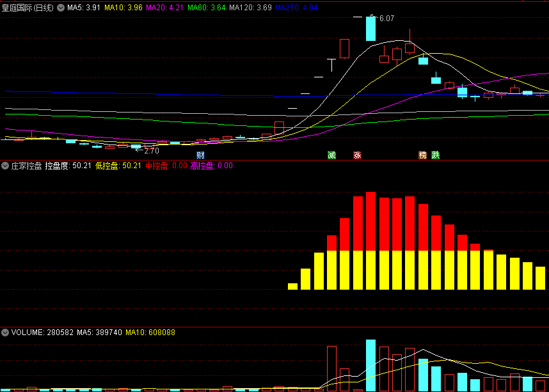This screenshot has width=549, height=392.
Task: Click the 财 info marker below the candles
Action: (x=200, y=155)
